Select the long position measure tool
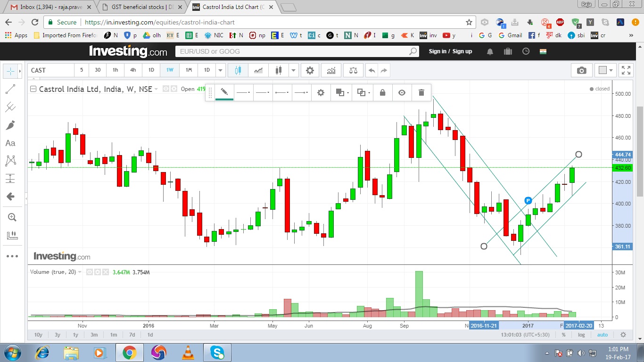Screen dimensions: 644x362 click(10, 179)
